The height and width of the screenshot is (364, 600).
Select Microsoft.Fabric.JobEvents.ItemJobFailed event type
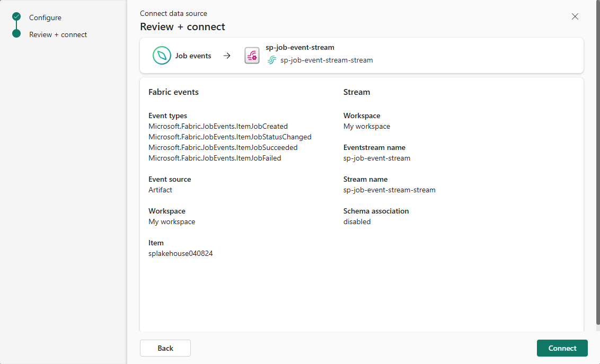tap(215, 158)
